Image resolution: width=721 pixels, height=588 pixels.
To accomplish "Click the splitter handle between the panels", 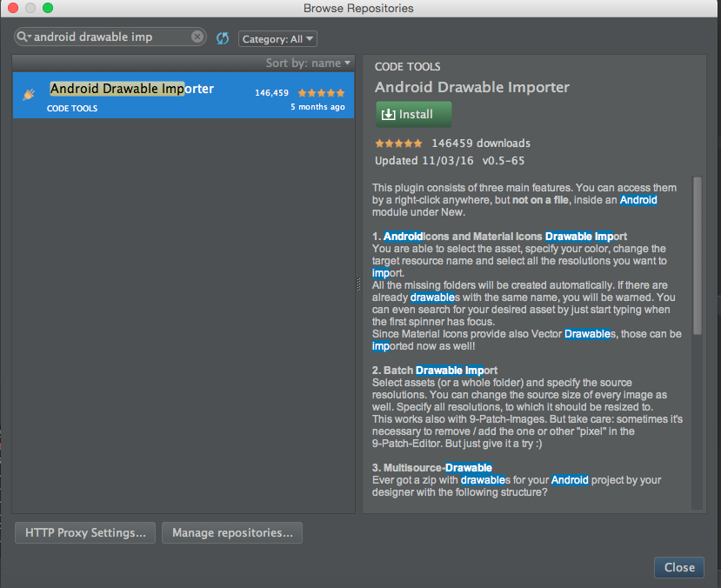I will [x=358, y=284].
